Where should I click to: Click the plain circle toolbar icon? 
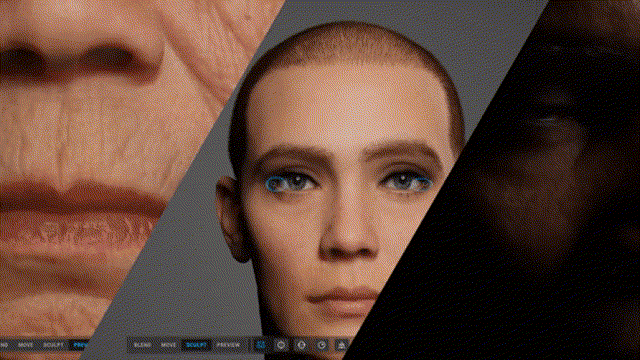pos(281,345)
